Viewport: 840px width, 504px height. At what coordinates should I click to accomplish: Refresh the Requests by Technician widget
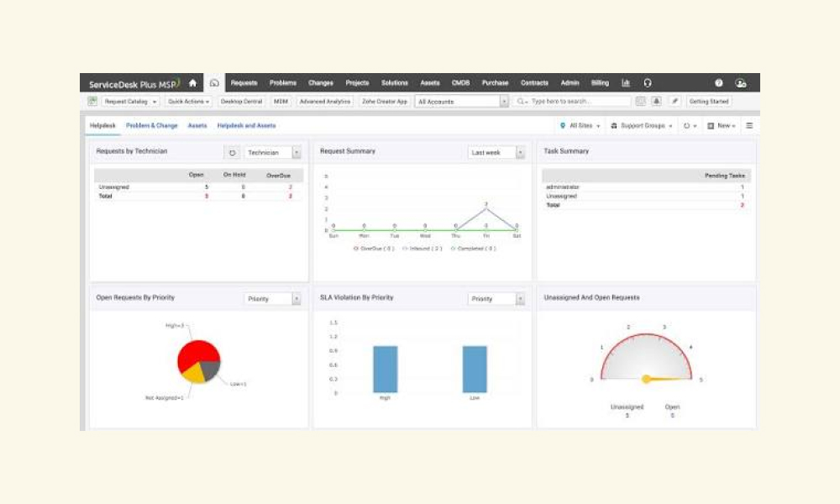click(232, 153)
